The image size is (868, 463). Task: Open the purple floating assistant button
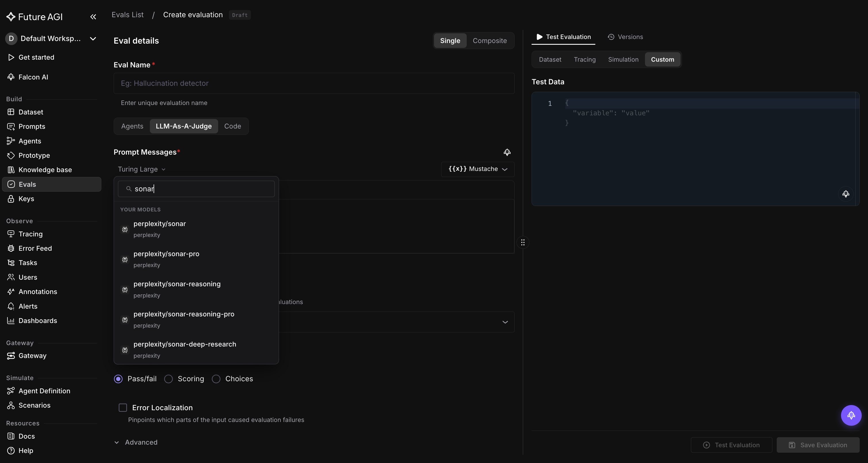pyautogui.click(x=851, y=415)
